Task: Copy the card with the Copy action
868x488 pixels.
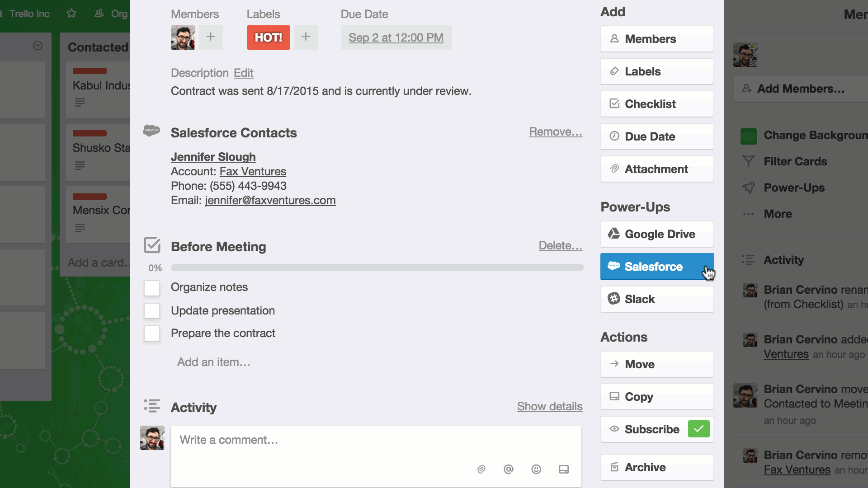Action: point(657,397)
